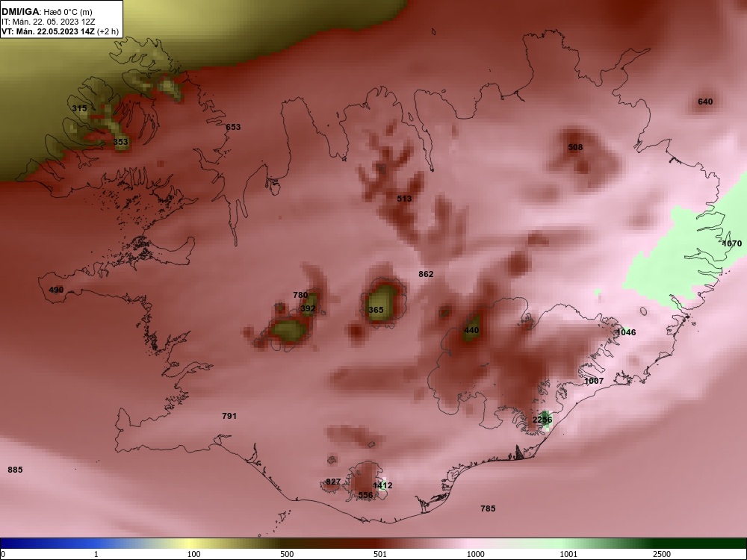The width and height of the screenshot is (747, 560).
Task: Select the 315 value in the Westfjords
Action: pyautogui.click(x=80, y=108)
